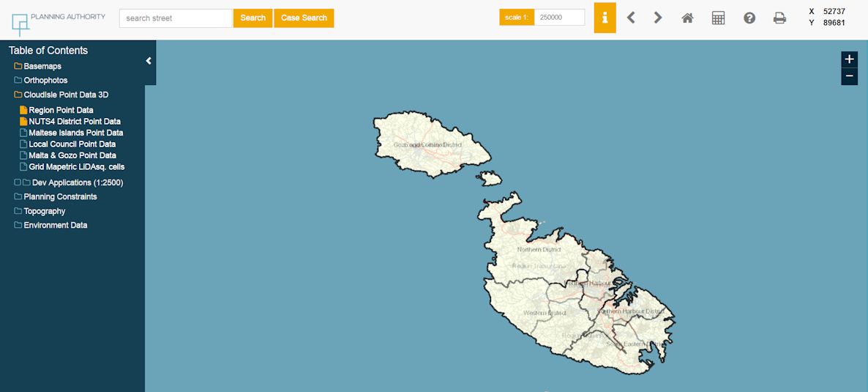Open the Orthophotos folder
Screen dimensions: 868x392
tap(45, 81)
